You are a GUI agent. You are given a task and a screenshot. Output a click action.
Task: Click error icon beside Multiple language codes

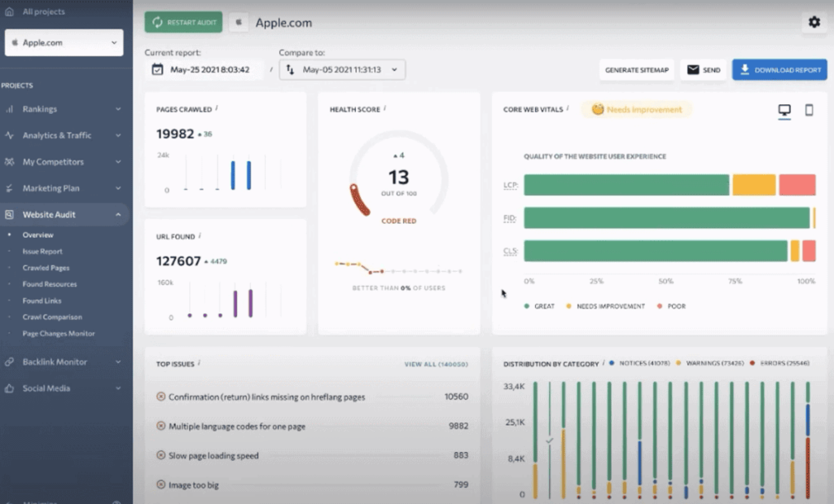click(160, 426)
